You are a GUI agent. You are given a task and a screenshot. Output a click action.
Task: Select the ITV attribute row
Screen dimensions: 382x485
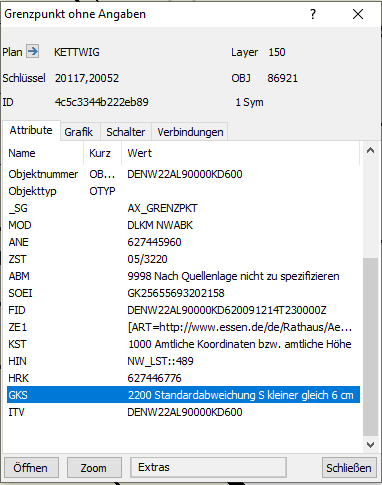coord(183,412)
